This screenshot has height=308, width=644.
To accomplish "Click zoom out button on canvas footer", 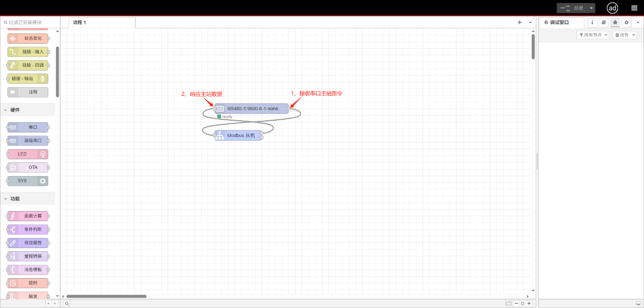I will coord(516,303).
